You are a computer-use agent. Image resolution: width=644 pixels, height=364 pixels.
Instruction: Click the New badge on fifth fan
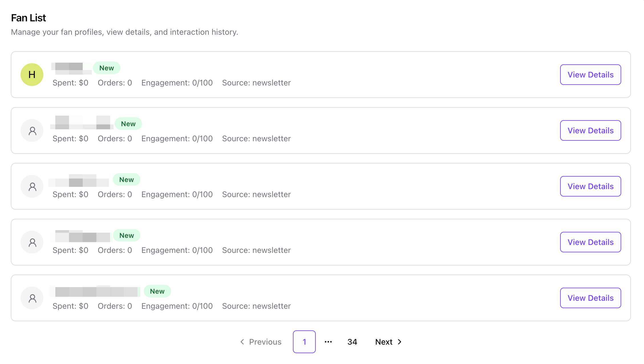click(157, 291)
